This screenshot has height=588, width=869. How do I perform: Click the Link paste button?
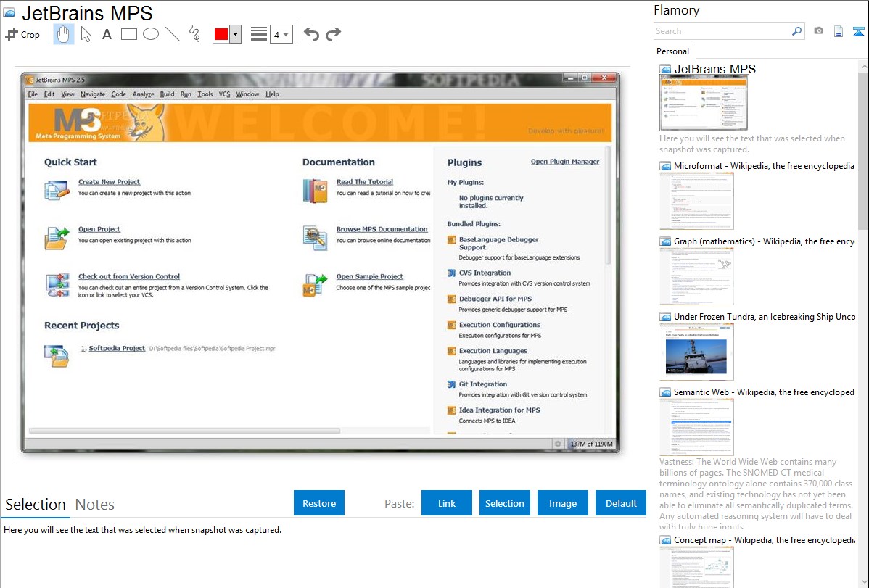click(x=447, y=503)
